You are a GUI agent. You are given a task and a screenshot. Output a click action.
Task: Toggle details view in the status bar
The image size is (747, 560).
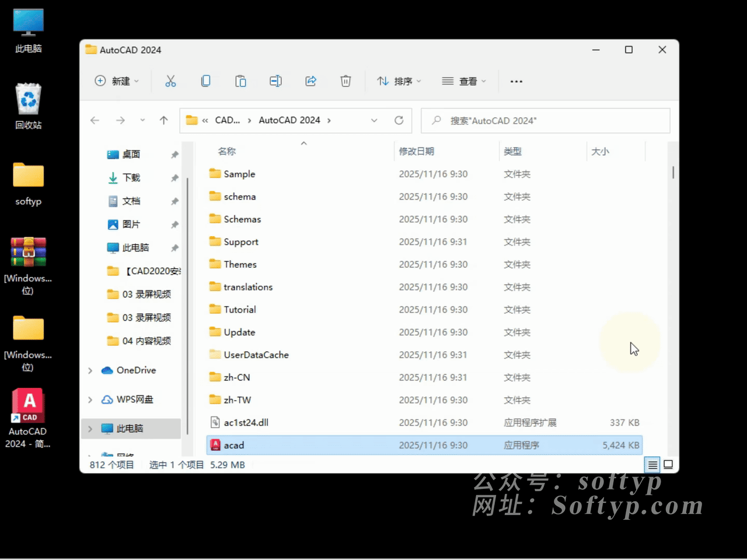pos(652,464)
